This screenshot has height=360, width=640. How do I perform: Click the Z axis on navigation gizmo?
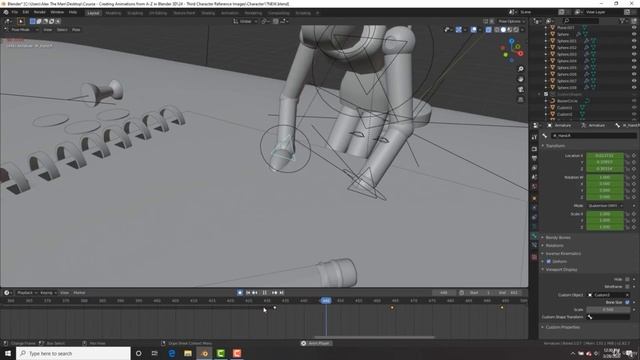(x=511, y=41)
